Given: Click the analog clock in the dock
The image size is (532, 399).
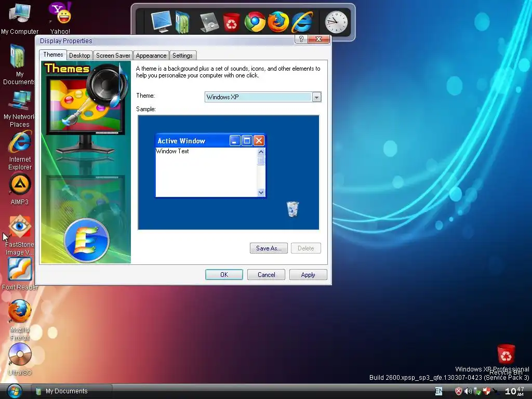Looking at the screenshot, I should [x=336, y=22].
